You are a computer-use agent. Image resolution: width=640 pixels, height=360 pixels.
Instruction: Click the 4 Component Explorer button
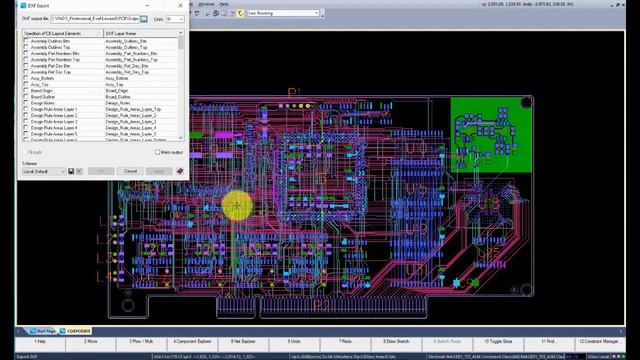(192, 344)
